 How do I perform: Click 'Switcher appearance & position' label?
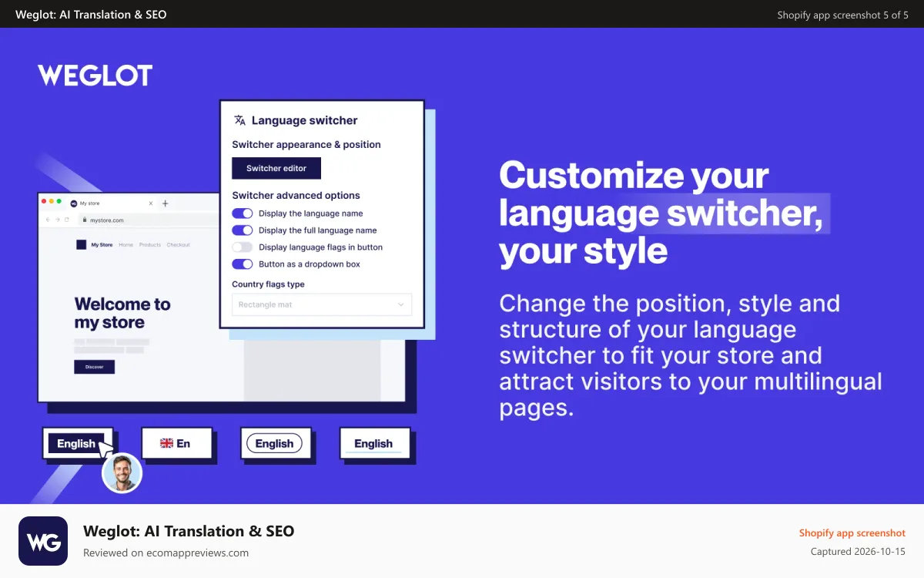click(x=306, y=144)
